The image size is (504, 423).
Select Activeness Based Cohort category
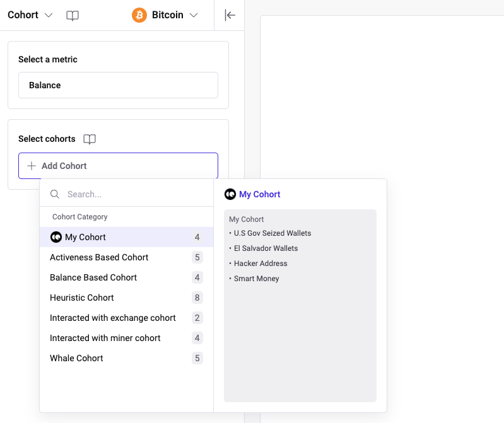pyautogui.click(x=99, y=257)
